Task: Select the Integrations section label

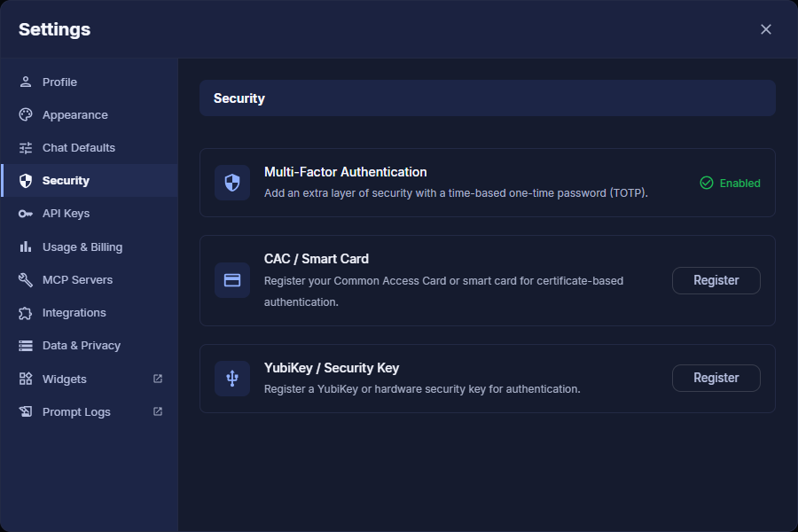Action: (x=74, y=313)
